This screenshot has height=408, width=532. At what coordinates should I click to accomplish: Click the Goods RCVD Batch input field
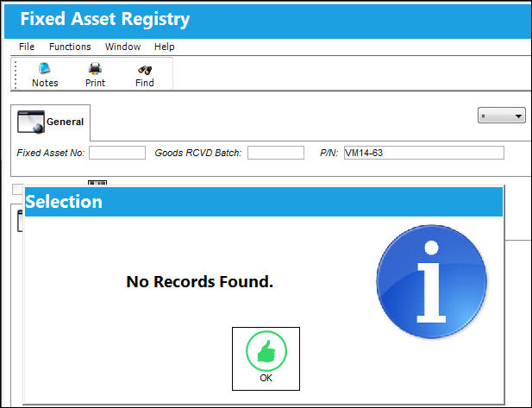tap(276, 153)
